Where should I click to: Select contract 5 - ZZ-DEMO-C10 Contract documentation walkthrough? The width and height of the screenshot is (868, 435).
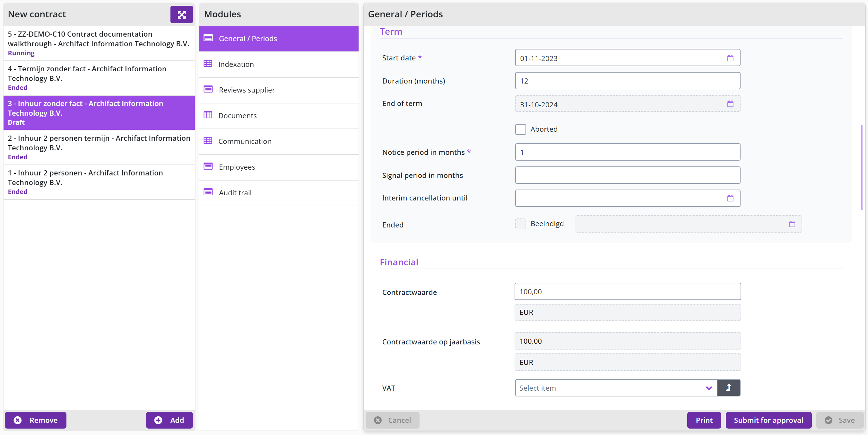pyautogui.click(x=99, y=43)
